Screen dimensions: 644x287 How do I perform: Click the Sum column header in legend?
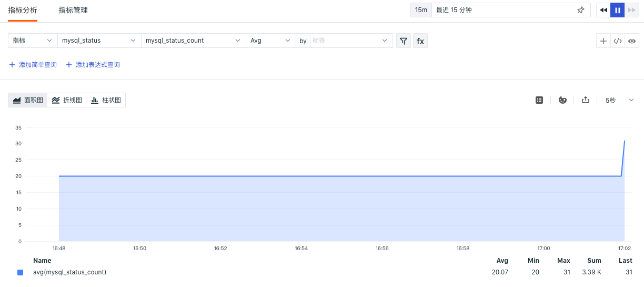tap(595, 261)
